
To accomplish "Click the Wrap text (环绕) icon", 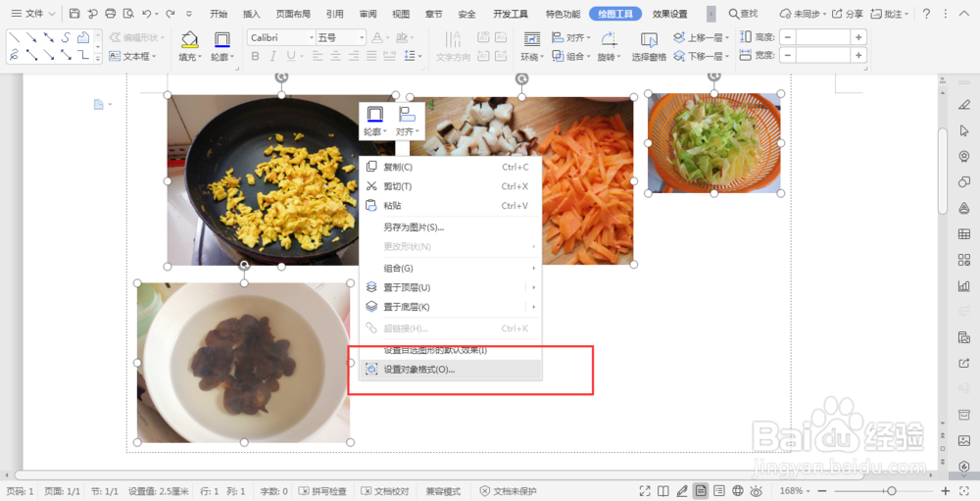I will pos(532,39).
